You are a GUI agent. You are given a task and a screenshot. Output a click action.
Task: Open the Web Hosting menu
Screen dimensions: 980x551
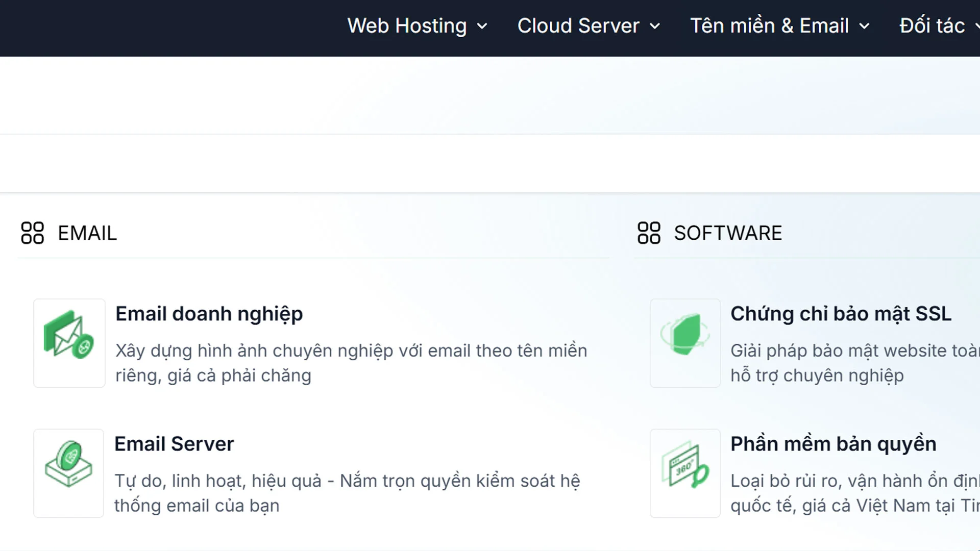407,26
